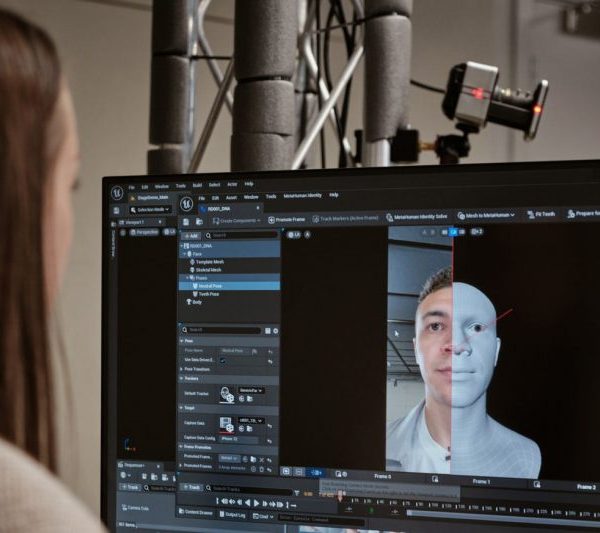Play the sequence in reverse
Image resolution: width=600 pixels, height=533 pixels.
click(x=248, y=503)
